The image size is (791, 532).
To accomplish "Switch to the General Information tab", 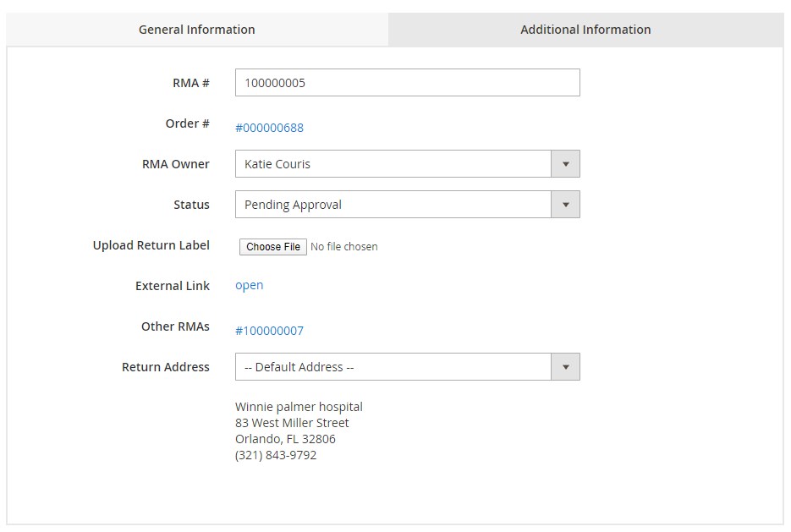I will coord(196,30).
